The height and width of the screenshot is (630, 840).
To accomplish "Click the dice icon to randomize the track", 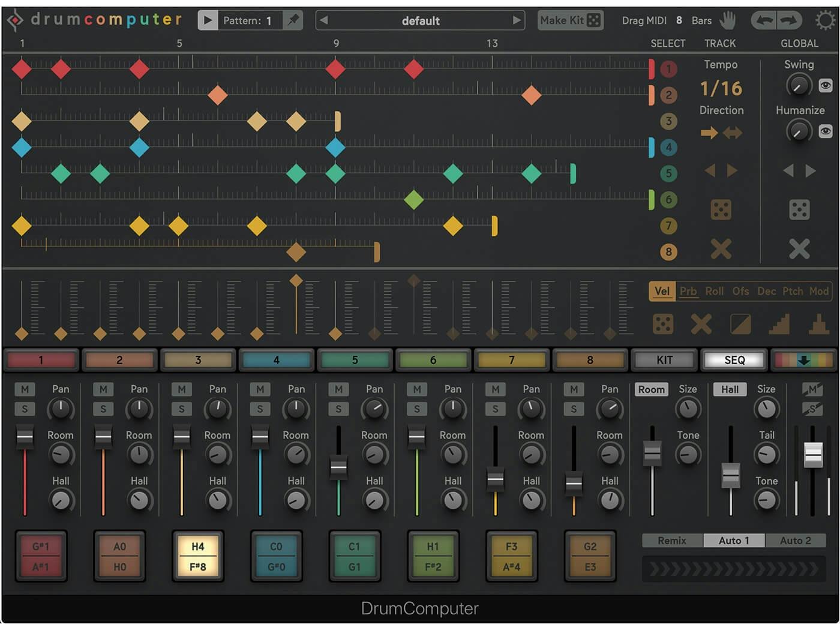I will pyautogui.click(x=720, y=209).
